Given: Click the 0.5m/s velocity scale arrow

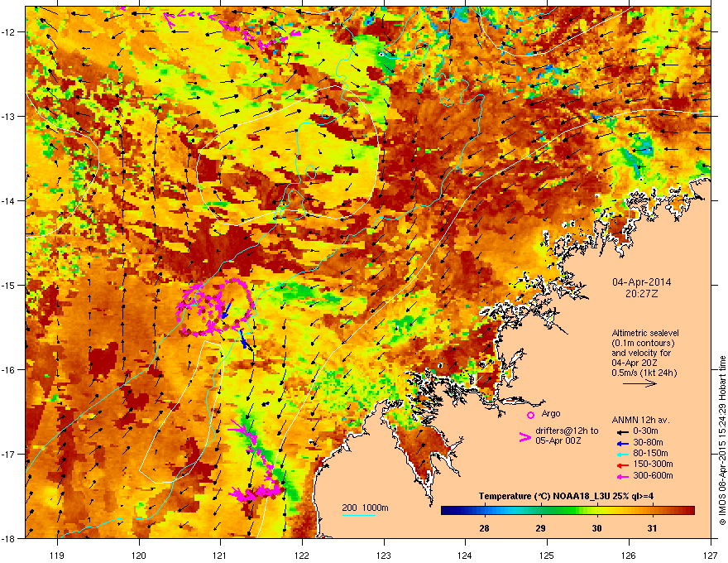Looking at the screenshot, I should 639,383.
